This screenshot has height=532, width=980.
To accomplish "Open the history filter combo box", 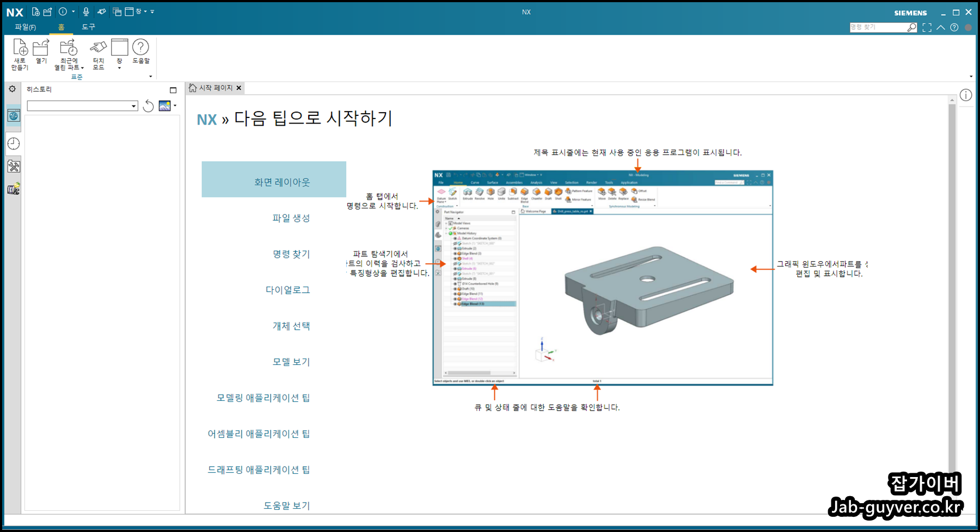I will [82, 106].
